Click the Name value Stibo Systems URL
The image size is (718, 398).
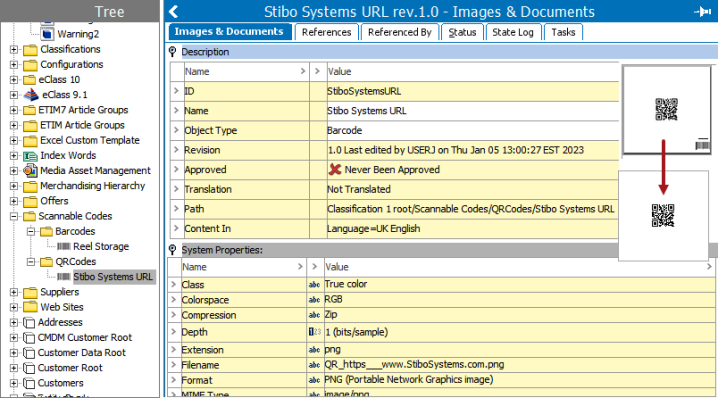point(366,111)
